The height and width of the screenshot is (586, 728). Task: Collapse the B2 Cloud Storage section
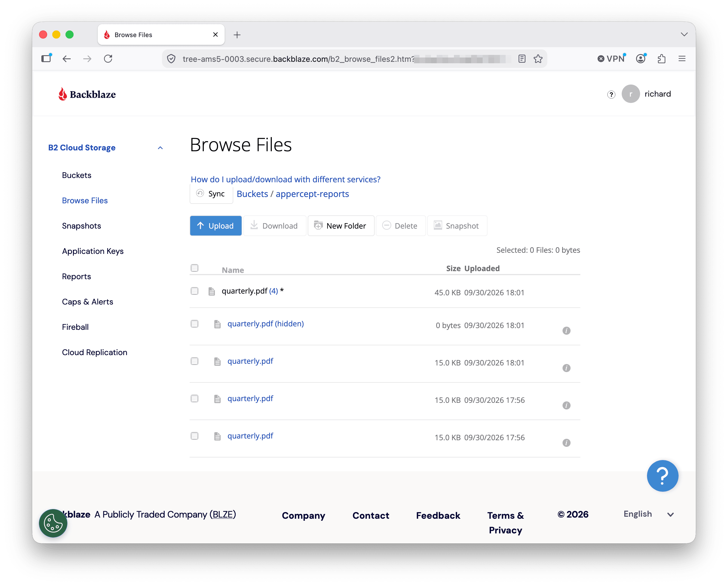click(160, 148)
